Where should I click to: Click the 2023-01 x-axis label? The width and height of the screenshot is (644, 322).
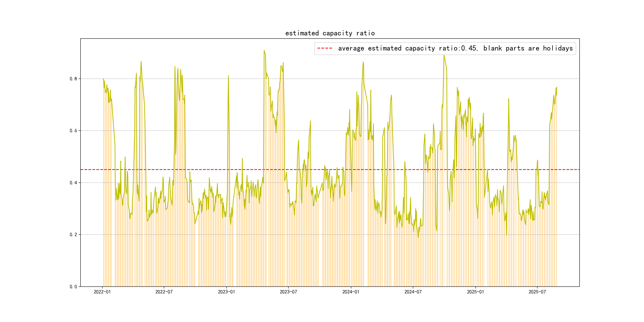click(226, 292)
